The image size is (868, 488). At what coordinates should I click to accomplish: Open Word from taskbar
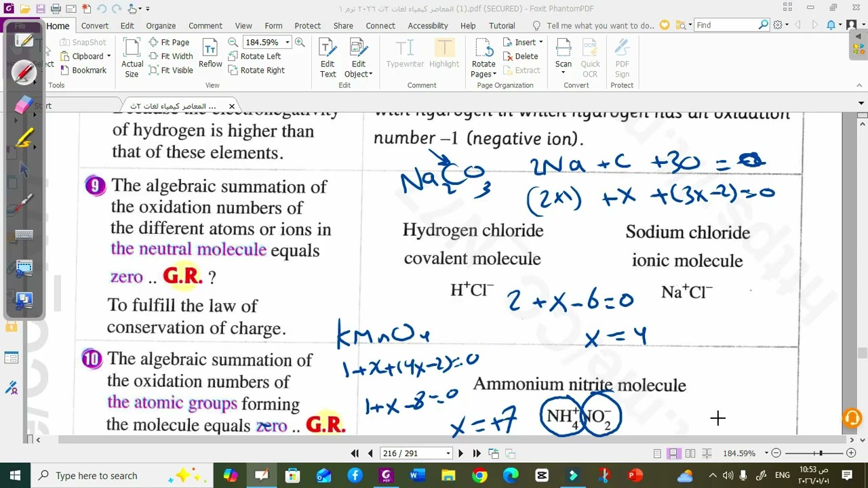coord(416,475)
